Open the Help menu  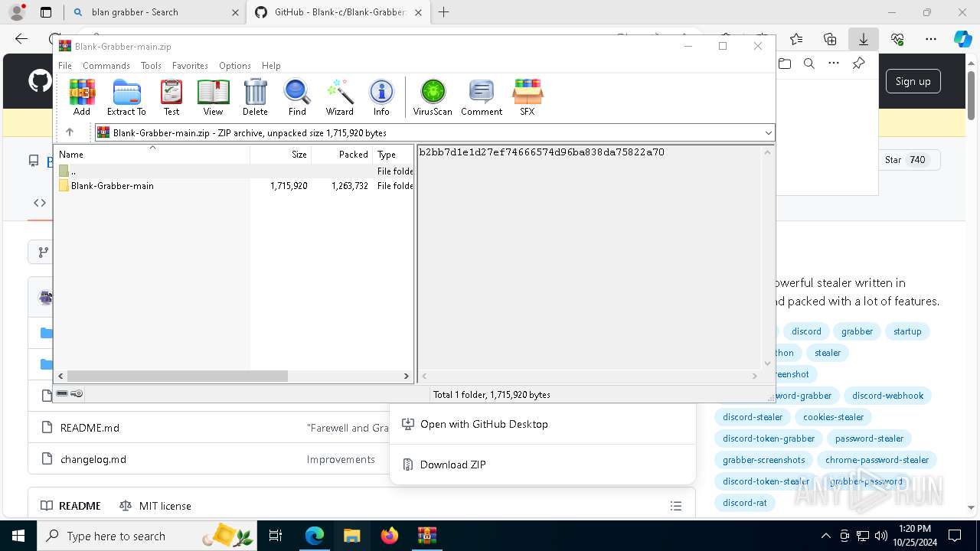(271, 66)
